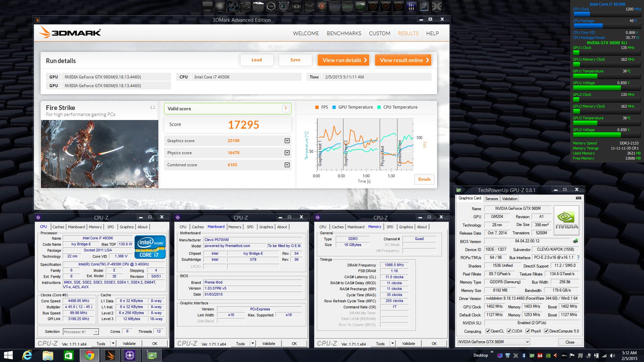This screenshot has height=362, width=644.
Task: Click the orange FPS legend swatch
Action: pos(317,107)
